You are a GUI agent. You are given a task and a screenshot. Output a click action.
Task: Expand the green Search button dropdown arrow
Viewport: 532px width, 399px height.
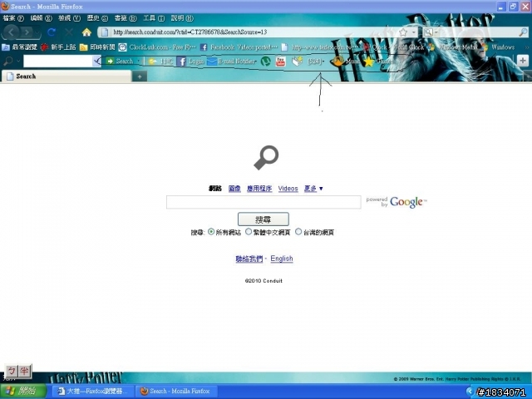[x=139, y=62]
